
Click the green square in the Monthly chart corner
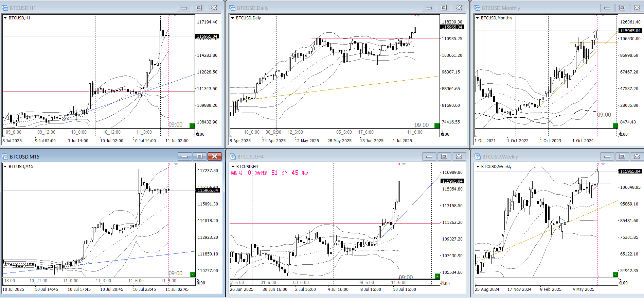[x=615, y=126]
